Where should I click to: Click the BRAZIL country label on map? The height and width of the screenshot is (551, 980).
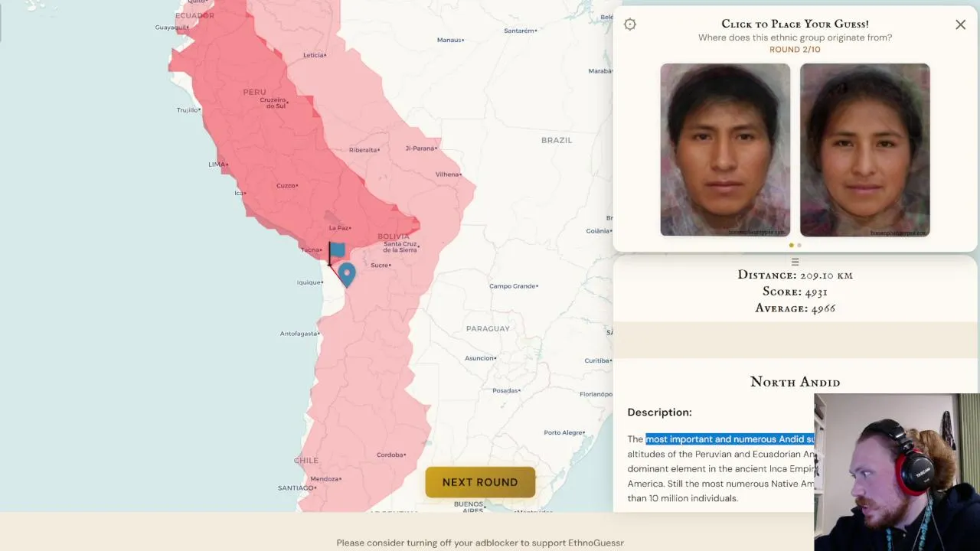coord(557,140)
